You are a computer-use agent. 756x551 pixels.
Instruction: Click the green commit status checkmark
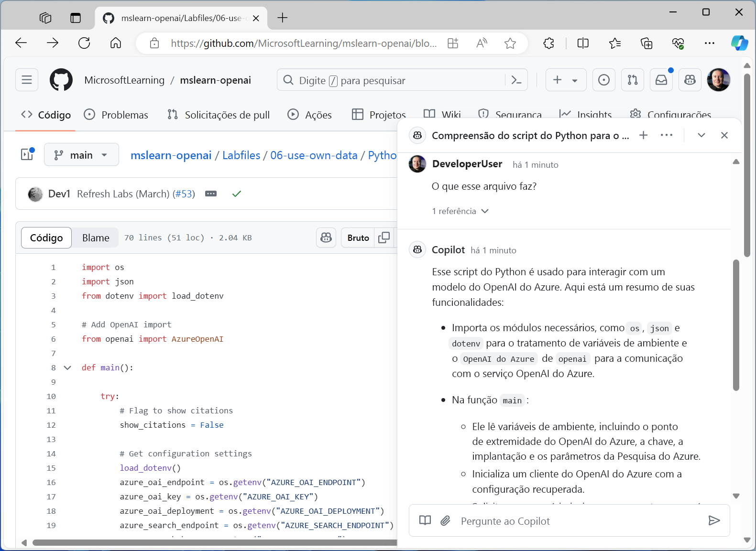click(237, 194)
